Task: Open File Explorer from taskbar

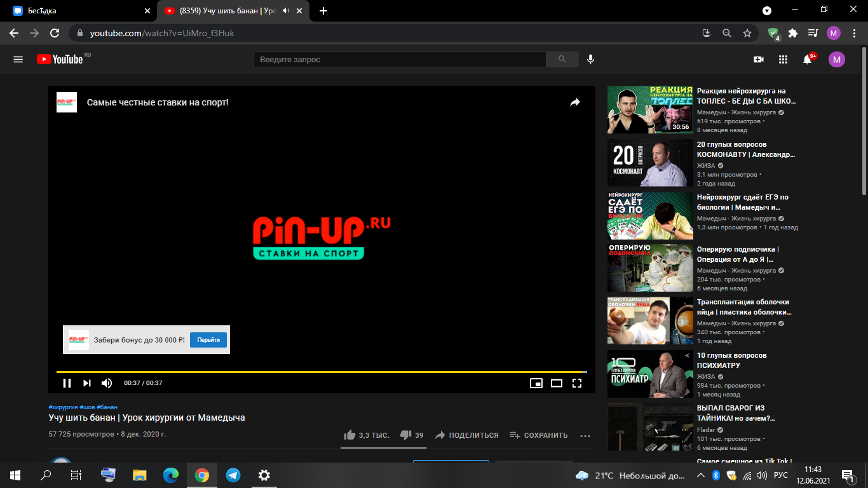Action: coord(140,475)
